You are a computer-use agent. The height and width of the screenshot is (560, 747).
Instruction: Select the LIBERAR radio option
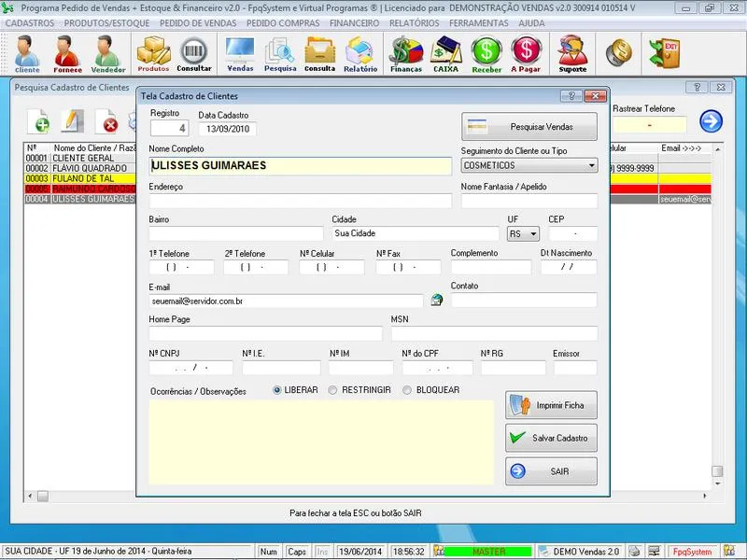[x=277, y=390]
